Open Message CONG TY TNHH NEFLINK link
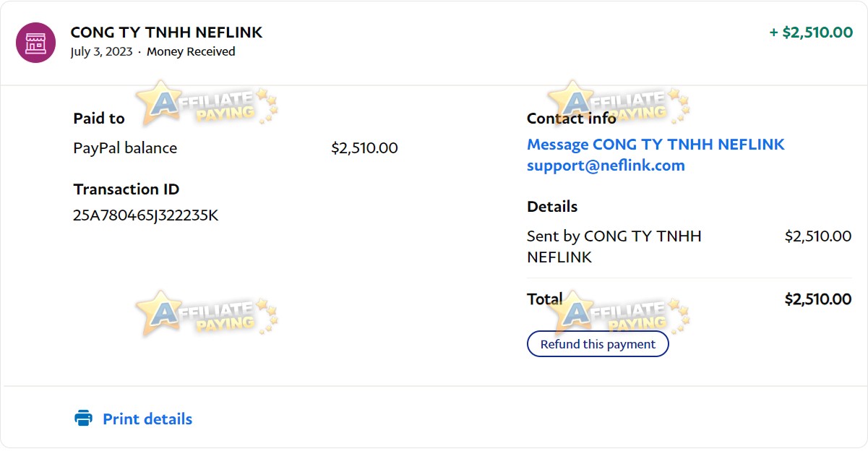The height and width of the screenshot is (454, 868). [x=656, y=145]
